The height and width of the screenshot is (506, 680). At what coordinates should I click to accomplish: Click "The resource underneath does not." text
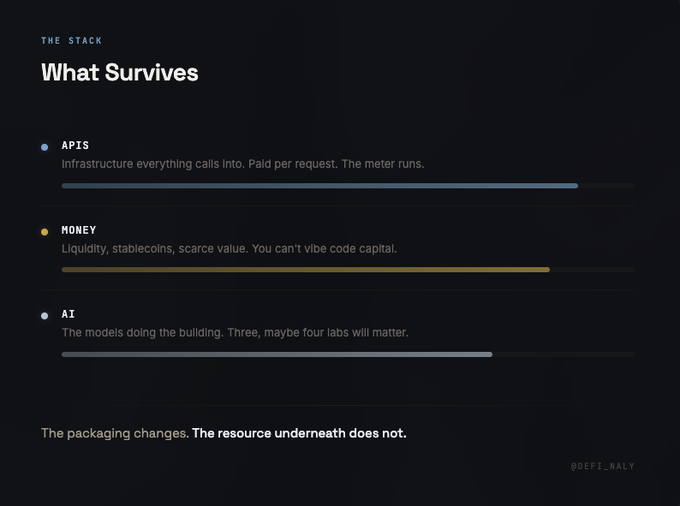pos(299,433)
